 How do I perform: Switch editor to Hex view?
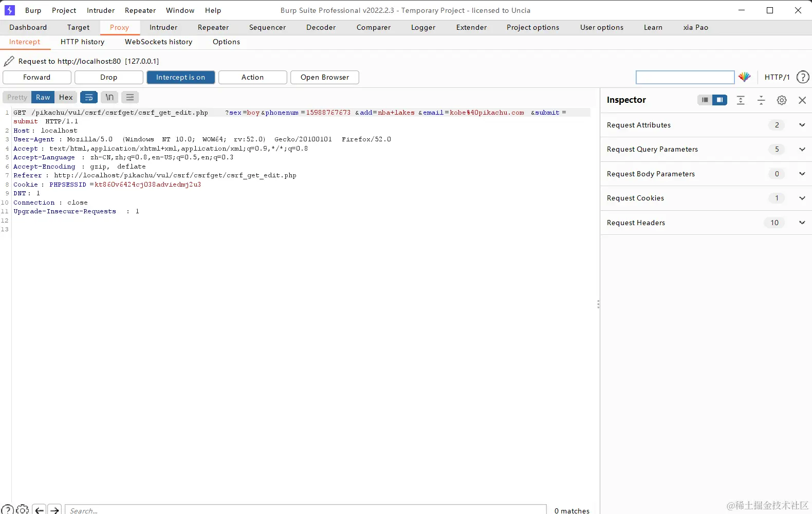66,97
